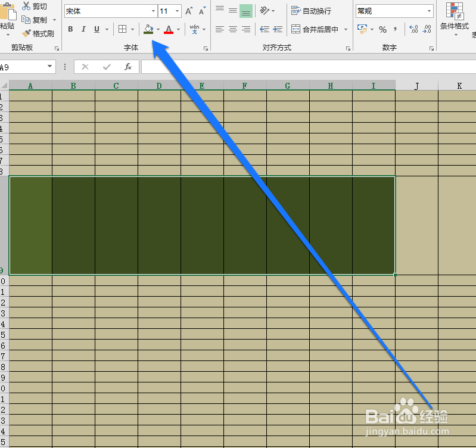Open the phonetic guide dropdown arrow

click(x=204, y=29)
